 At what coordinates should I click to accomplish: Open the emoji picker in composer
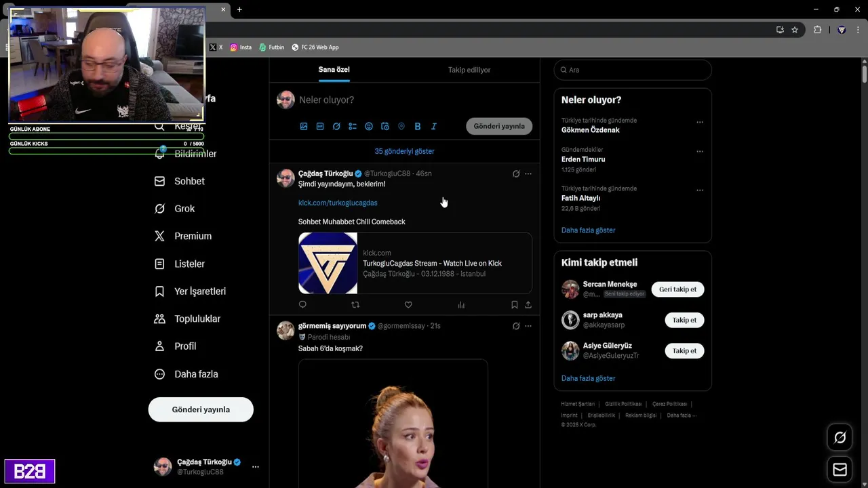[x=369, y=126]
